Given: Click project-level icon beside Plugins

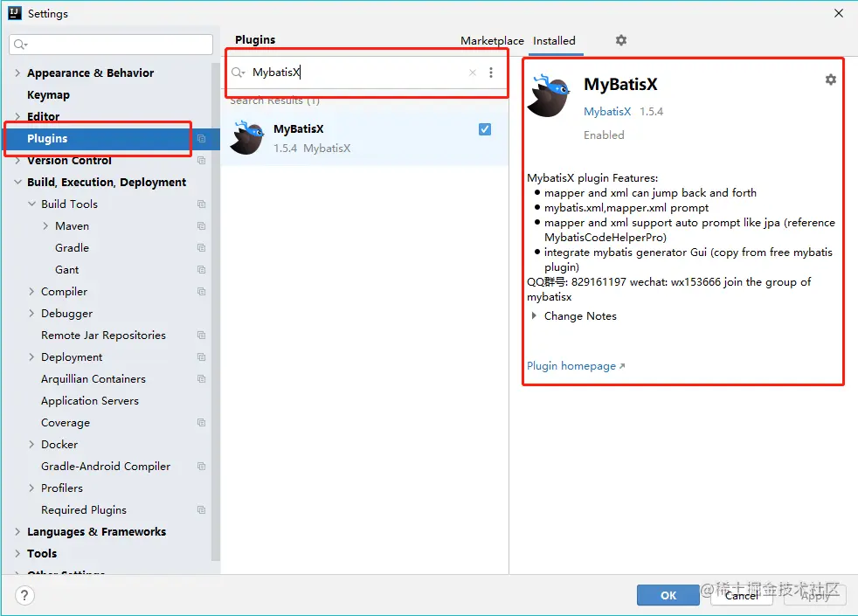Looking at the screenshot, I should pos(201,138).
